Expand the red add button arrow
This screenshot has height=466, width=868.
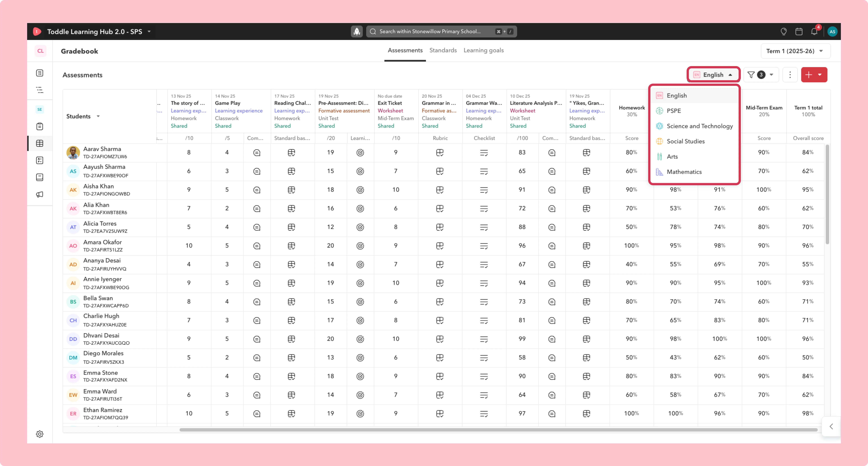pos(820,75)
